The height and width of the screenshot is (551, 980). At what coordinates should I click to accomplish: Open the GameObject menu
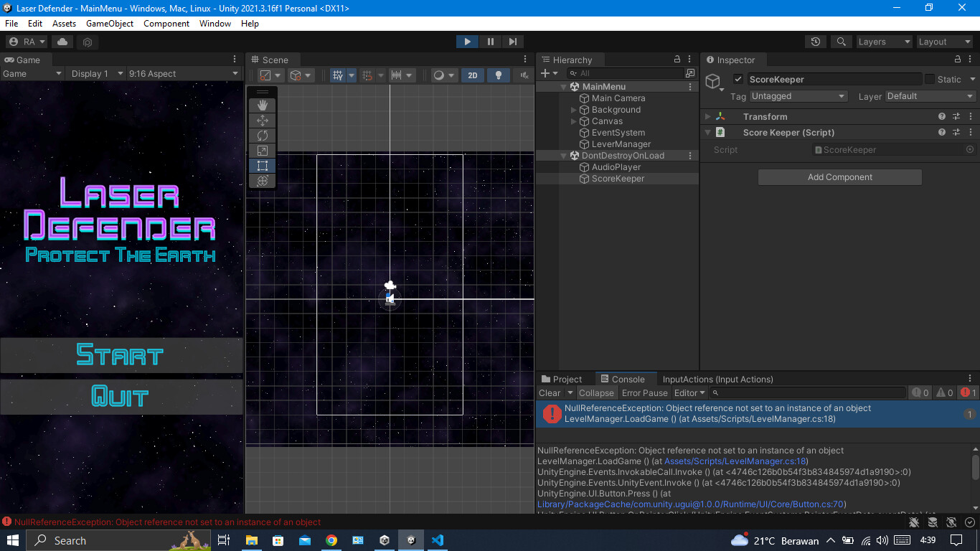pos(109,24)
